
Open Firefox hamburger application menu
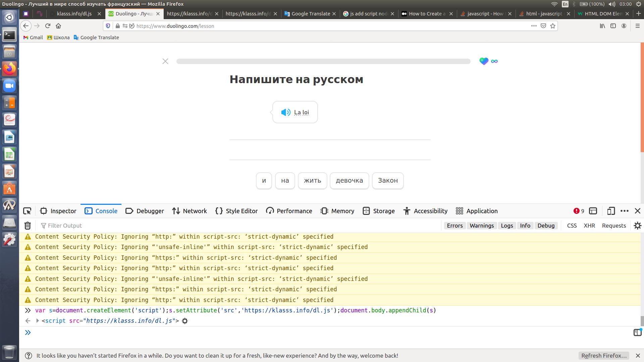pos(637,26)
